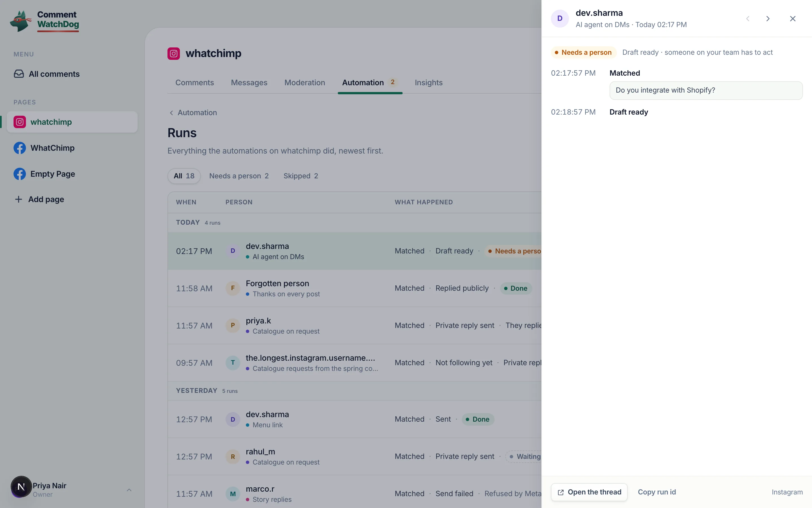
Task: Click the priya.k avatar in runs
Action: point(233,326)
